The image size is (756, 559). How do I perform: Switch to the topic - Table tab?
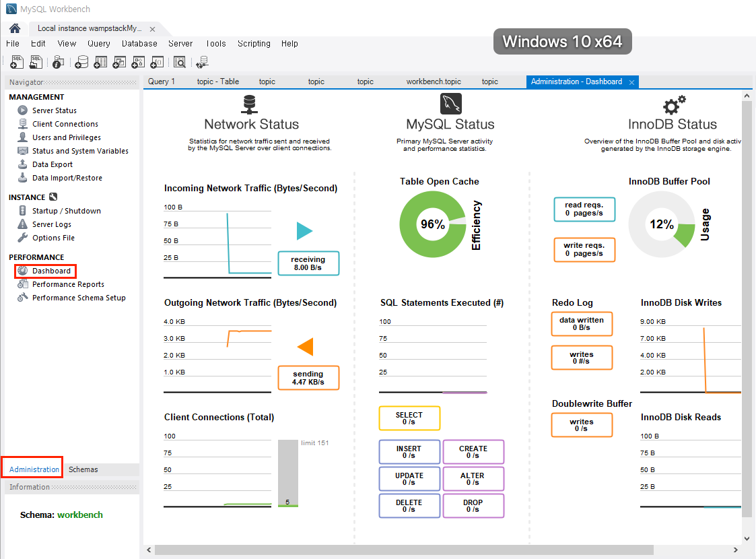[218, 81]
